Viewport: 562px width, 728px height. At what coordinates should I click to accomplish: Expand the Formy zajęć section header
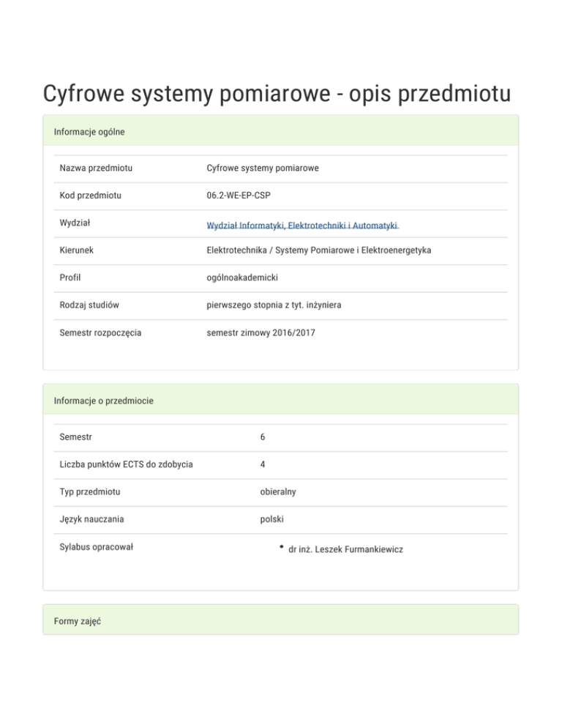pyautogui.click(x=280, y=621)
